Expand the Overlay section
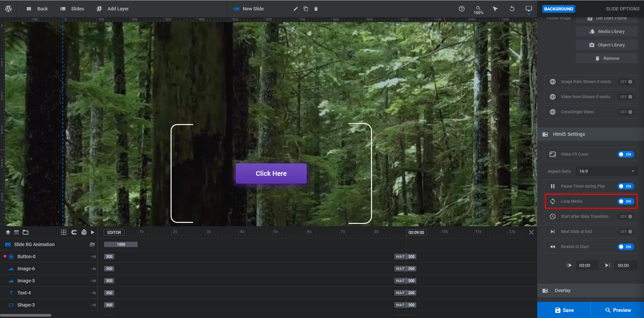This screenshot has width=644, height=318. click(x=591, y=290)
